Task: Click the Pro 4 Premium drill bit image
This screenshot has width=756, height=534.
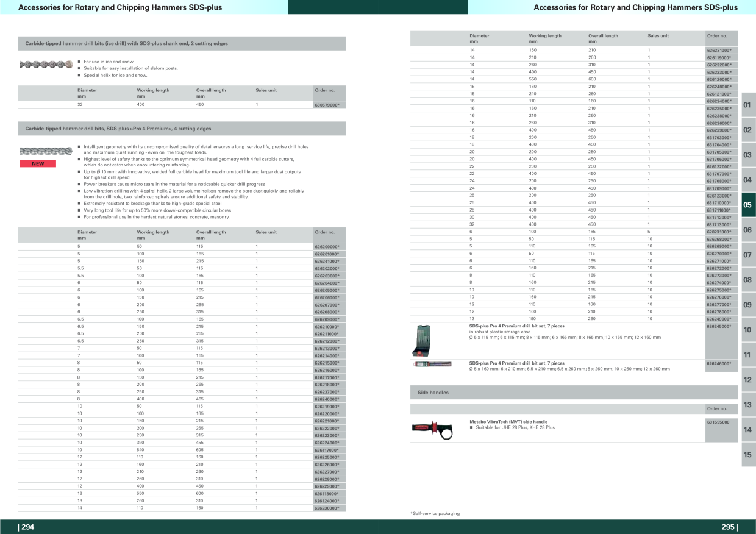Action: (x=46, y=151)
